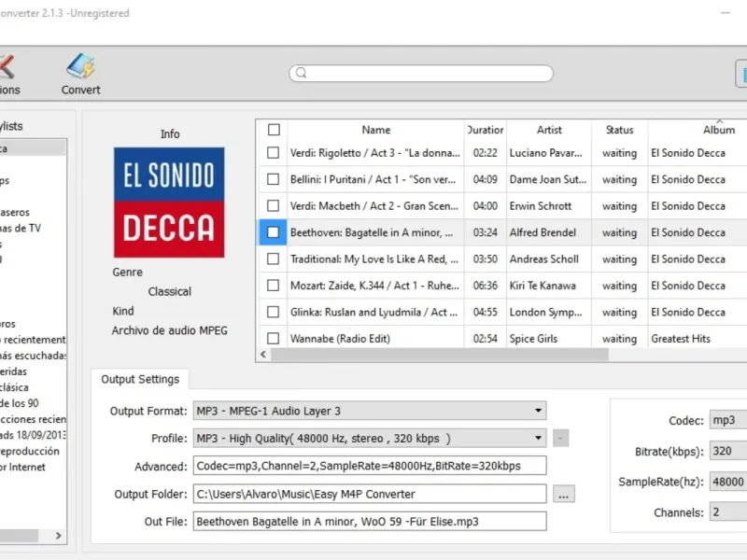Click the left arrow of track list scrollbar
Image resolution: width=747 pixels, height=560 pixels.
(x=263, y=355)
